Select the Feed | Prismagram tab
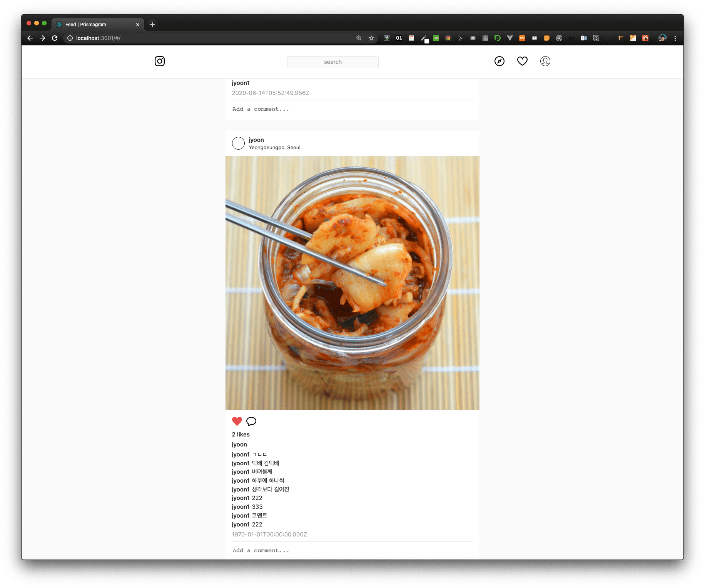The width and height of the screenshot is (705, 588). click(92, 25)
